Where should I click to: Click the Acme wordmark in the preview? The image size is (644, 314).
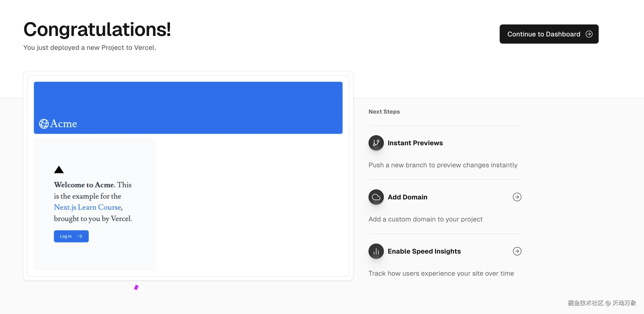[64, 124]
